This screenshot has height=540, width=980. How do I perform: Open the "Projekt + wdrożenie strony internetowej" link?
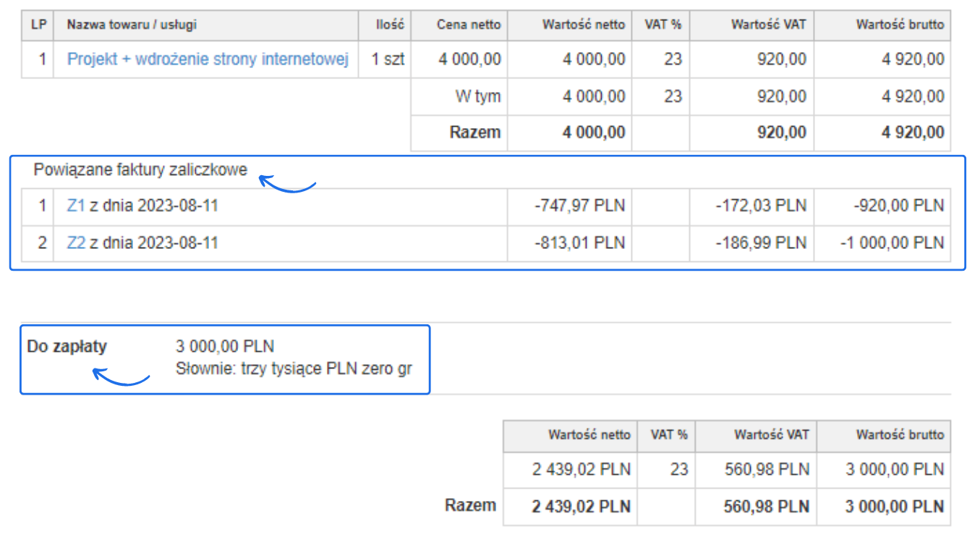coord(208,59)
